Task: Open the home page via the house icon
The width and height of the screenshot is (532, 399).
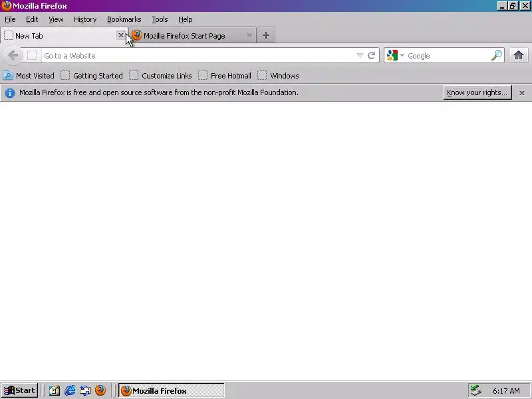Action: pos(518,55)
